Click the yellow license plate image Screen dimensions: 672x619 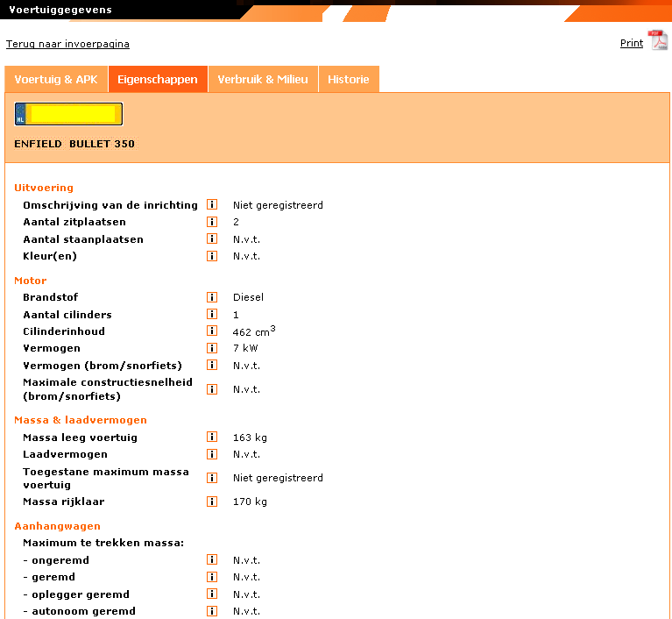(68, 114)
